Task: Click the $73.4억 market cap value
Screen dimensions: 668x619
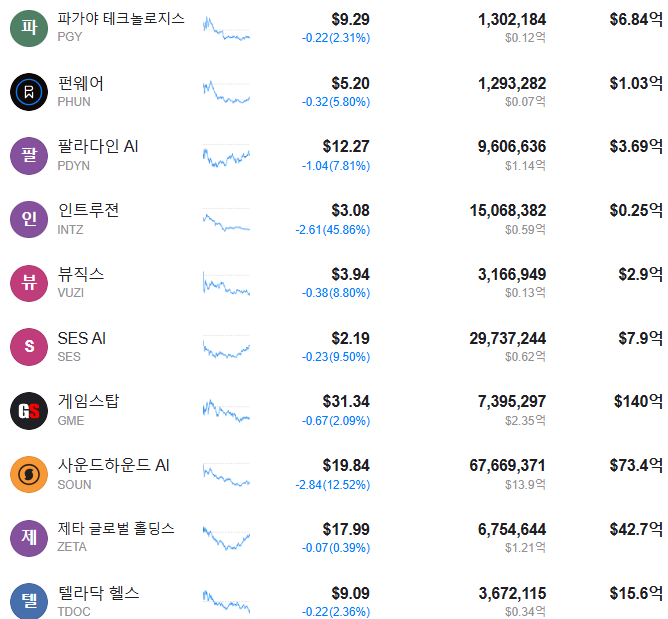Action: coord(636,465)
